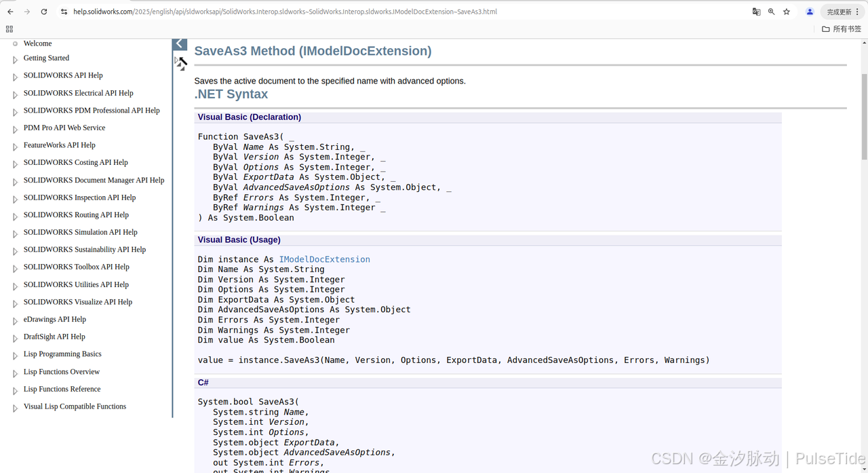Click the .NET Syntax section heading
This screenshot has height=473, width=868.
pyautogui.click(x=231, y=94)
